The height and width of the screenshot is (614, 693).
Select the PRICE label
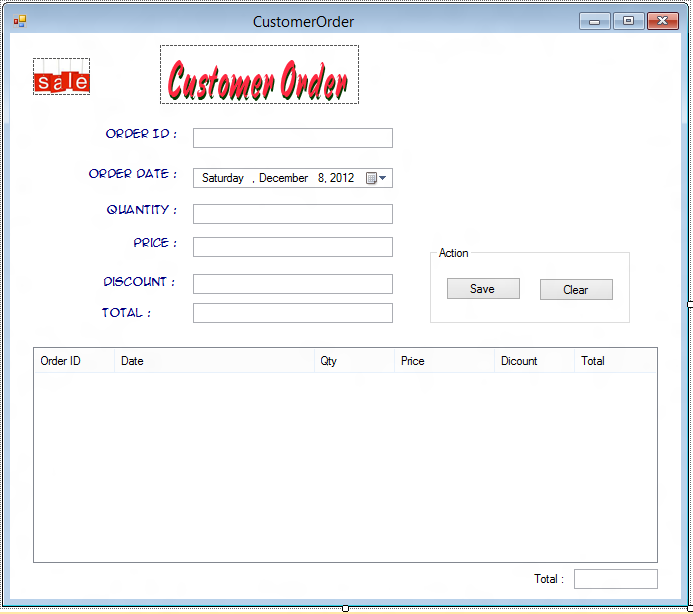coord(155,243)
